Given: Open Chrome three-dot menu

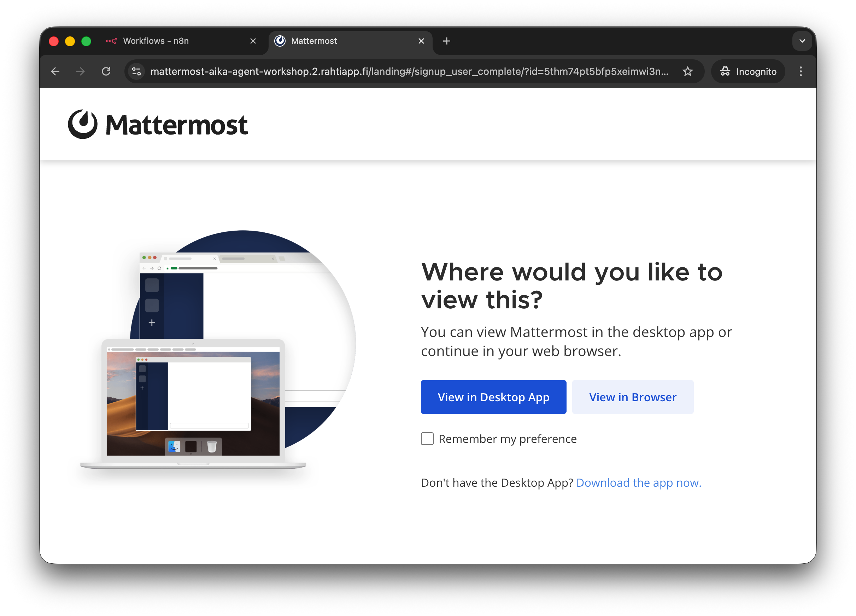Looking at the screenshot, I should pos(801,71).
